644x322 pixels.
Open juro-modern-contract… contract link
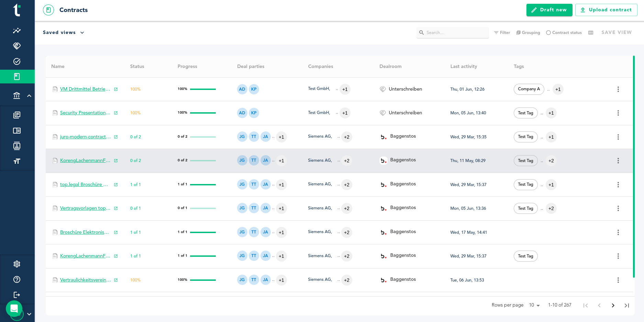coord(85,137)
